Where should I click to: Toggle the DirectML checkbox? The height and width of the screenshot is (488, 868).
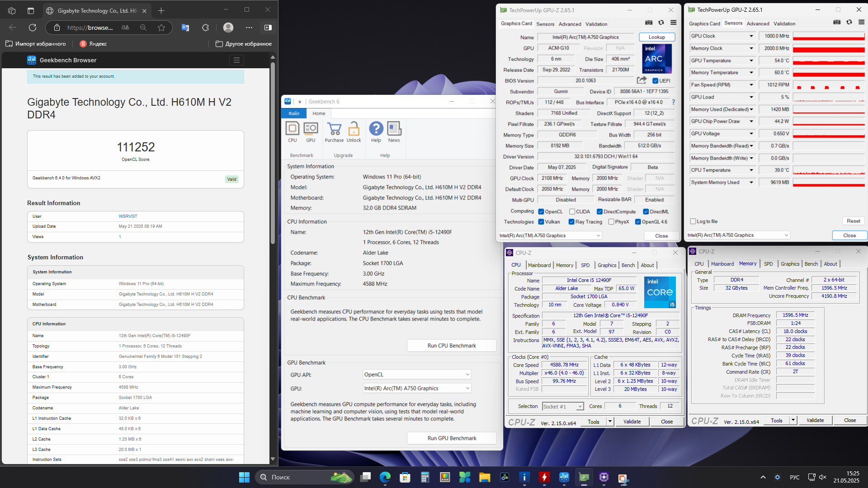tap(646, 211)
